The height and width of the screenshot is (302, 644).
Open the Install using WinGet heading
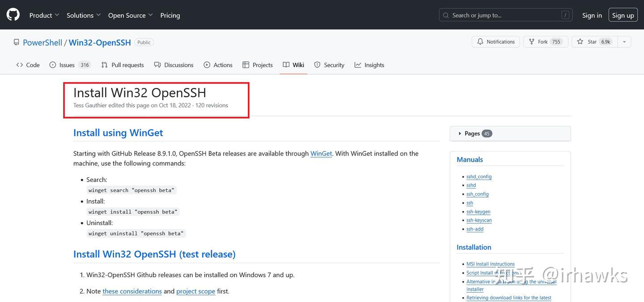click(x=118, y=133)
